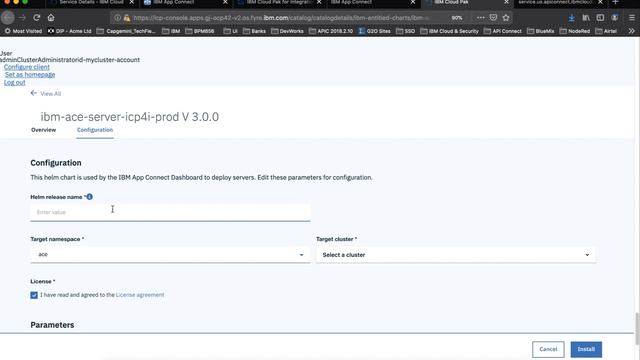This screenshot has height=360, width=640.
Task: Open Firefox account icon
Action: (x=614, y=18)
